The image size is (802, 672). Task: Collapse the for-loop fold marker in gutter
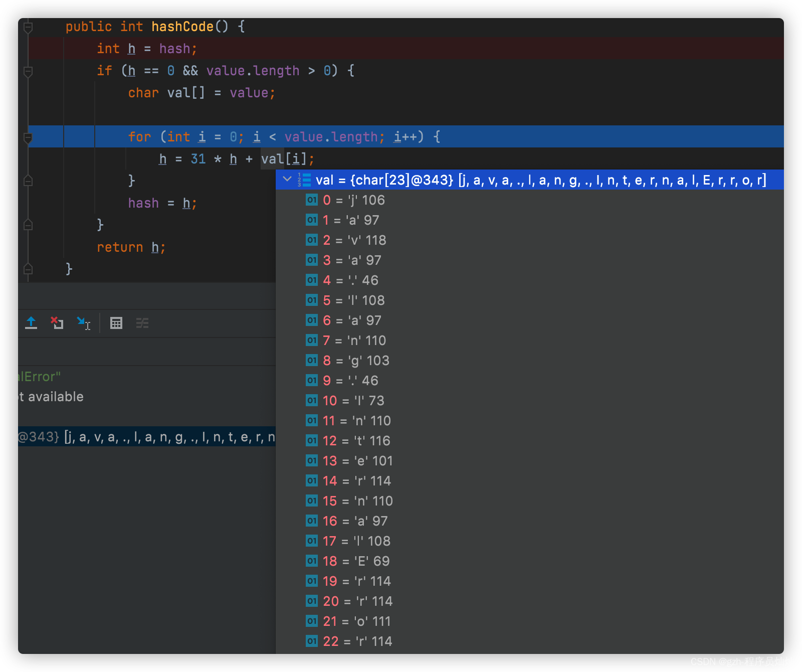click(x=29, y=137)
